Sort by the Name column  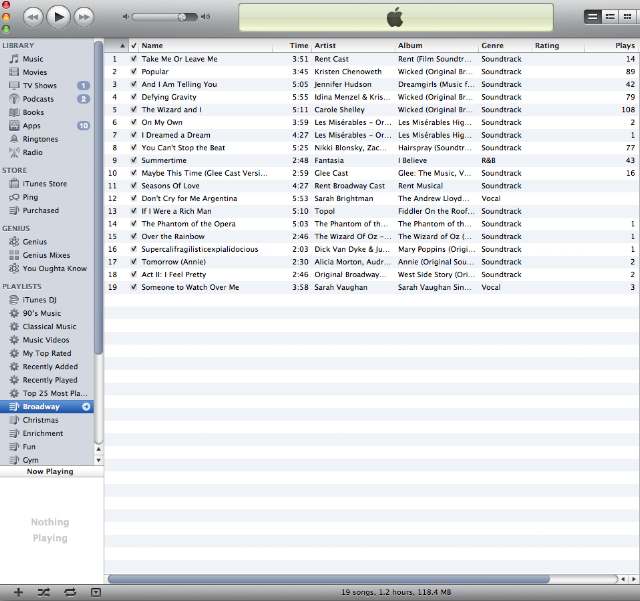point(205,45)
